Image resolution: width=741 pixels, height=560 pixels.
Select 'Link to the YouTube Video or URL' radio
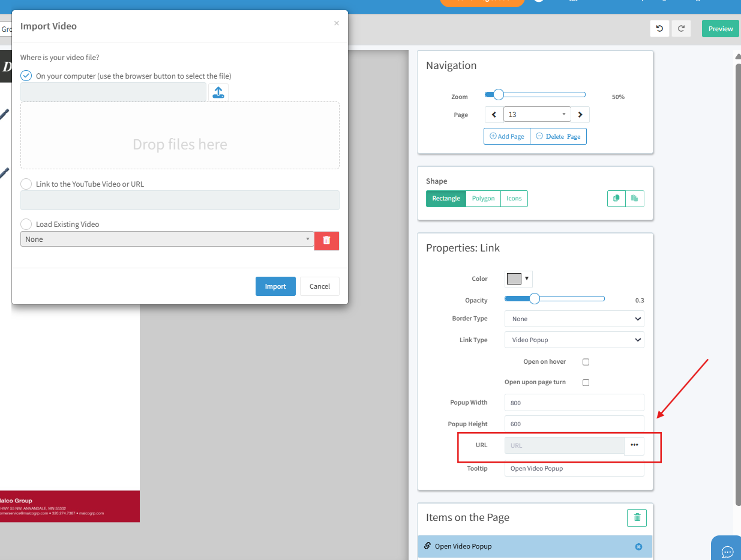pyautogui.click(x=26, y=184)
